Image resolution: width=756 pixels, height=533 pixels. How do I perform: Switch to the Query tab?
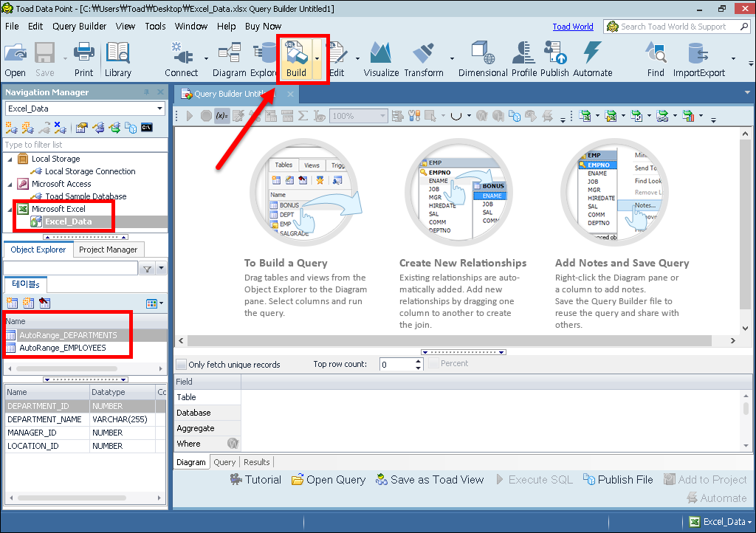[x=224, y=462]
